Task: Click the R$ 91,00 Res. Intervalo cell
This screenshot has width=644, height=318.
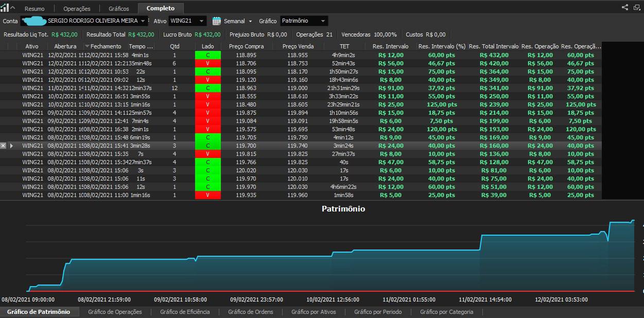Action: pos(391,88)
